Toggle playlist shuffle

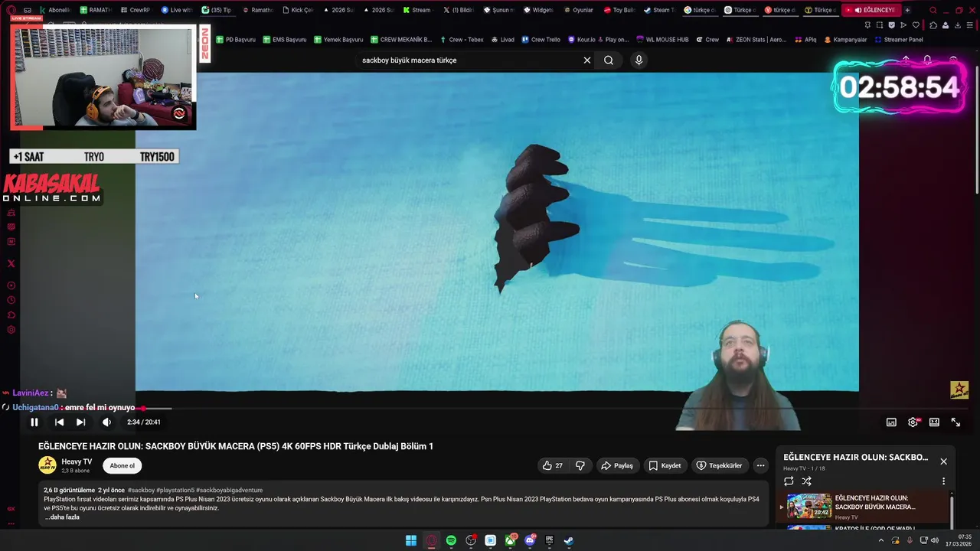(806, 481)
